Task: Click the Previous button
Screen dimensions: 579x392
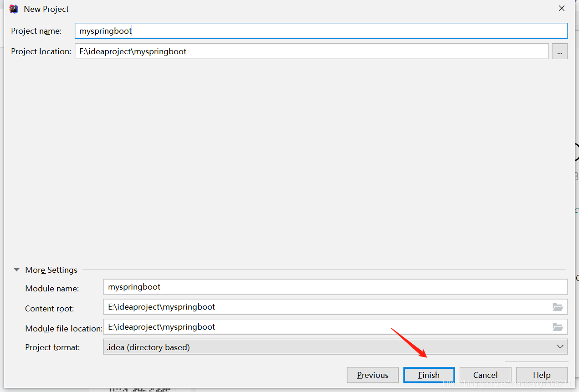Action: 373,375
